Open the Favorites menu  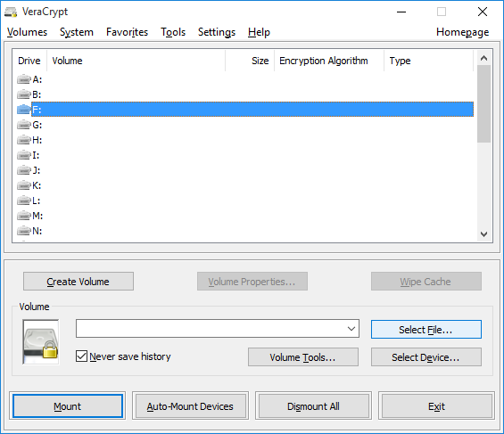click(127, 32)
